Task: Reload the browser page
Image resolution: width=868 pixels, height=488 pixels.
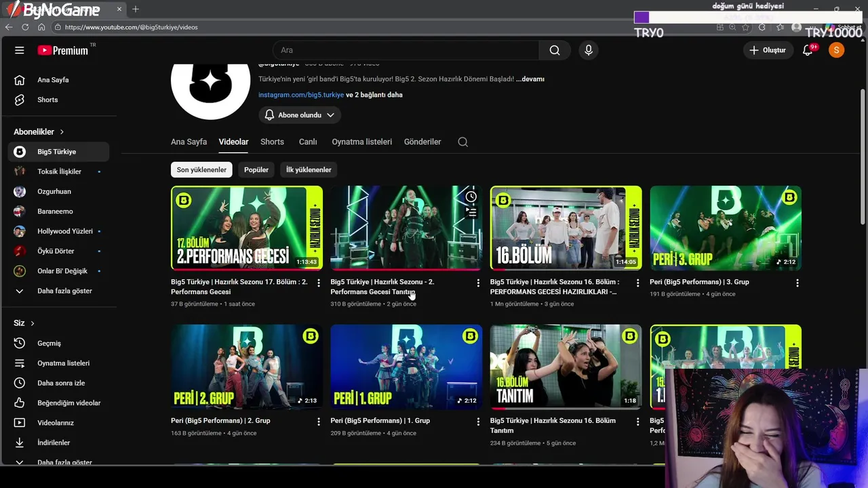Action: click(x=25, y=27)
